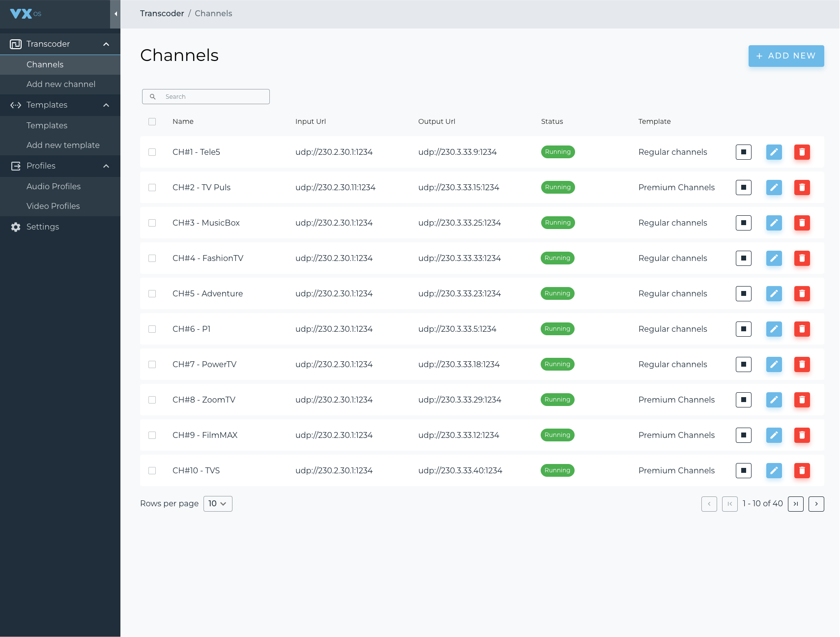Click the Output Url column header
Screen dimensions: 840x637
tap(436, 121)
